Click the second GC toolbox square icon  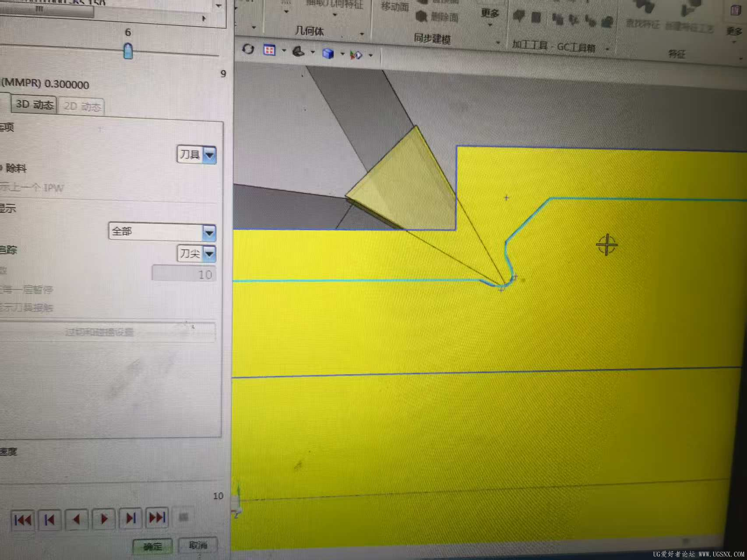click(x=536, y=18)
